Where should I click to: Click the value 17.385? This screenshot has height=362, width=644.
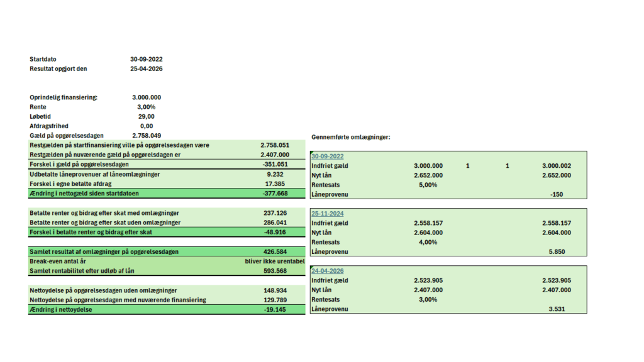(275, 184)
